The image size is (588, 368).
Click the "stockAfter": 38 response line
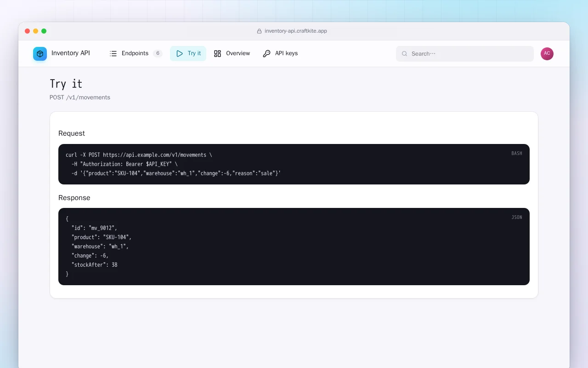click(x=94, y=265)
